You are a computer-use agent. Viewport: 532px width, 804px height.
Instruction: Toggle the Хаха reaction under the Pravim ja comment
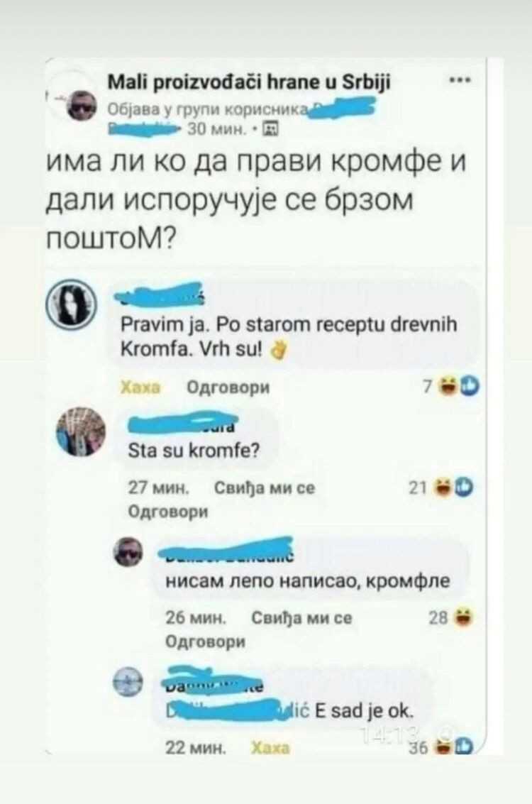click(140, 387)
